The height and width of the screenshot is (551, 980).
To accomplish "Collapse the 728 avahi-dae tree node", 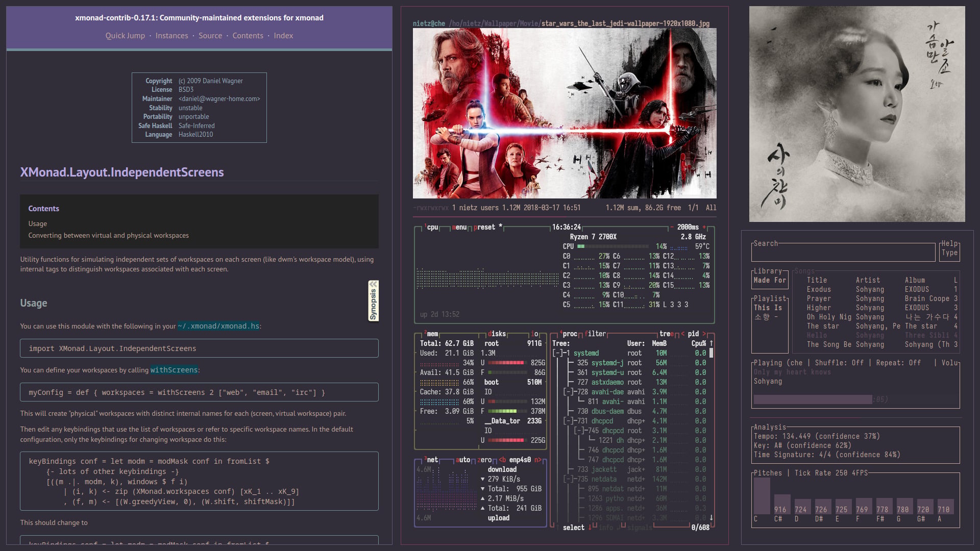I will pyautogui.click(x=569, y=392).
